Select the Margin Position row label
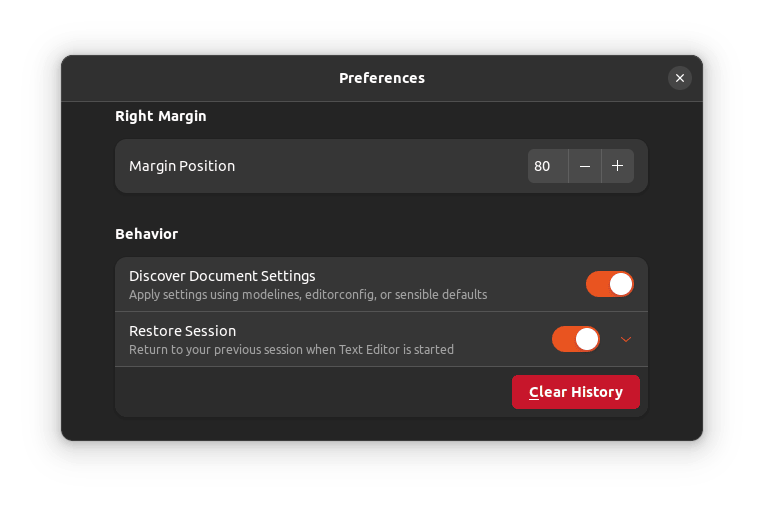The height and width of the screenshot is (508, 764). (182, 166)
